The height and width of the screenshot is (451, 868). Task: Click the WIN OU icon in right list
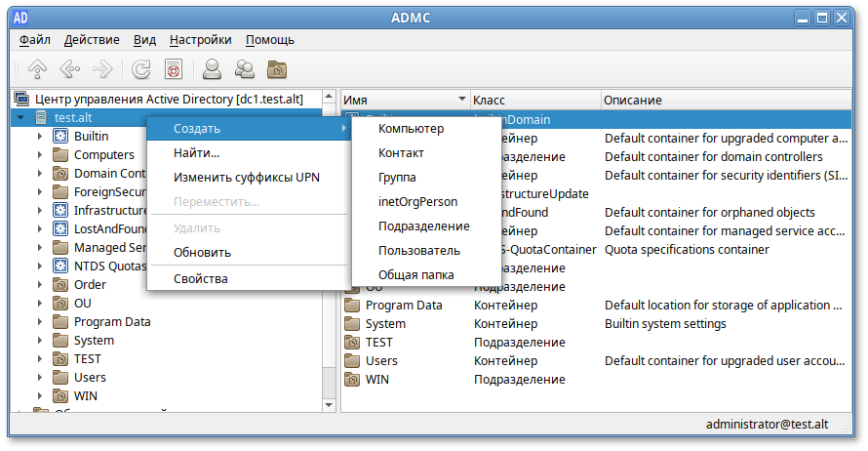[x=352, y=380]
